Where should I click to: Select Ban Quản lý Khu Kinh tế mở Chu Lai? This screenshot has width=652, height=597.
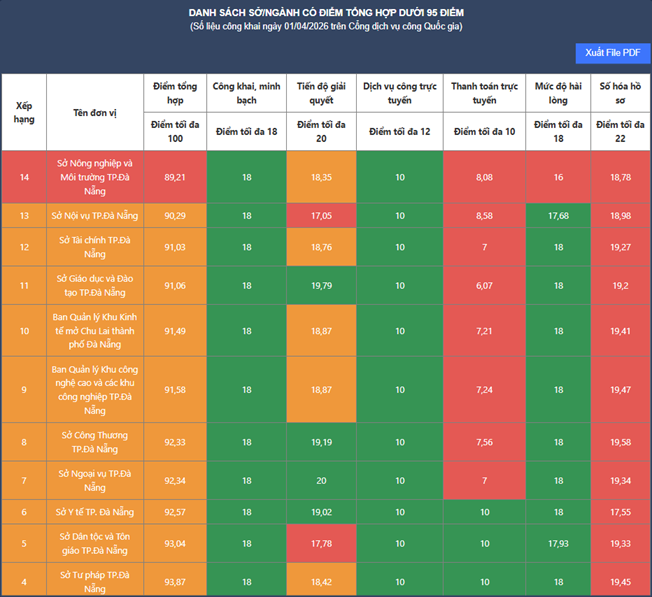pyautogui.click(x=95, y=331)
